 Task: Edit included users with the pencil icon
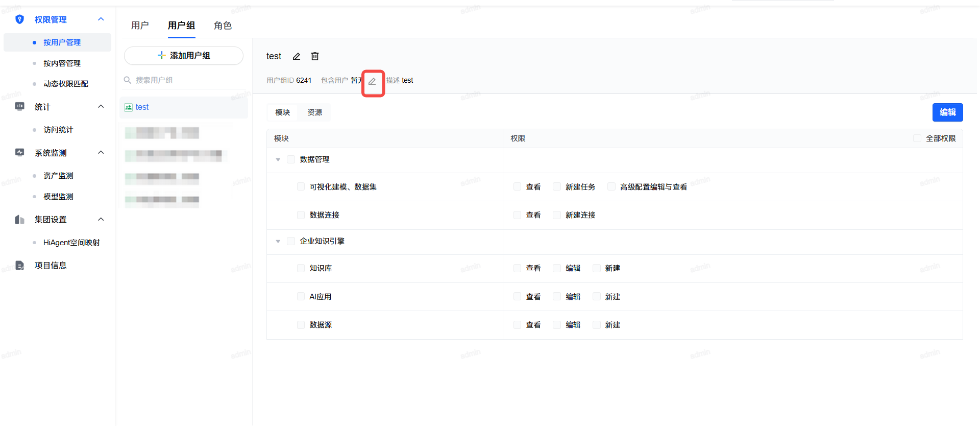(372, 81)
